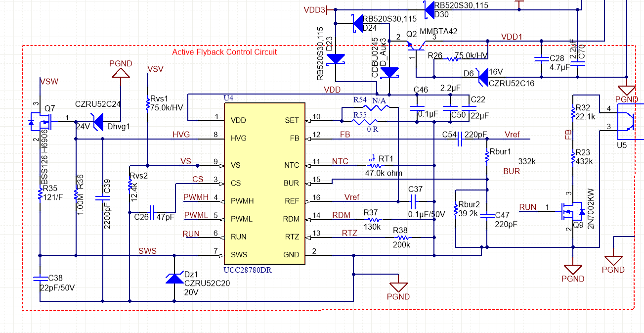Select the 'MMBTA42' part value text

point(438,31)
